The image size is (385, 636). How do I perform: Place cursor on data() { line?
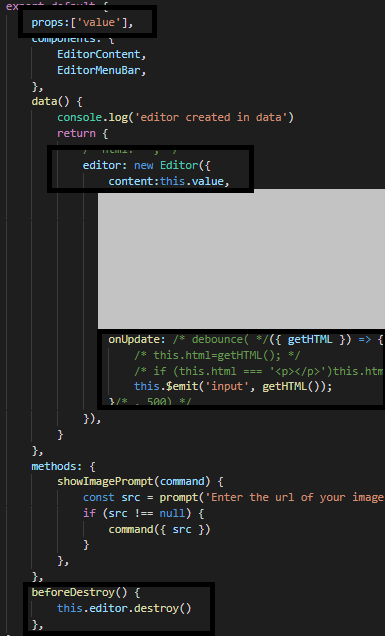click(57, 101)
